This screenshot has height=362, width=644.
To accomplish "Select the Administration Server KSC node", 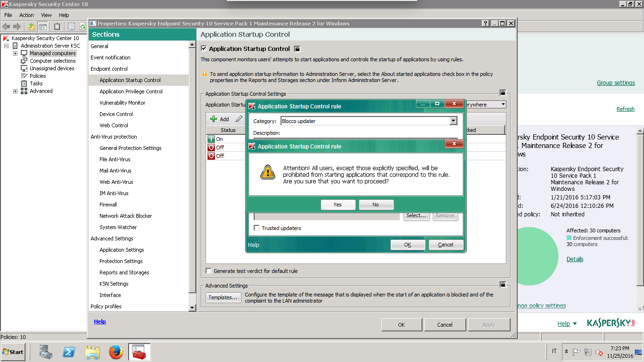I will [x=50, y=46].
